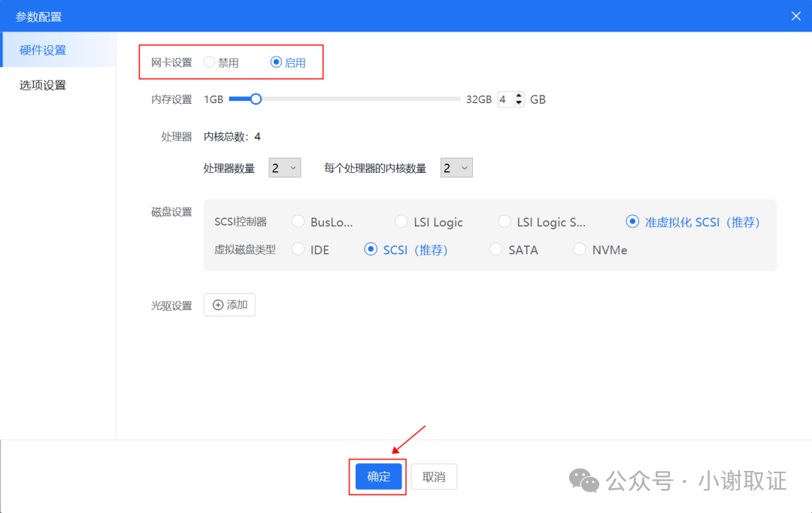Open the 处理器数量 dropdown
812x513 pixels.
(x=284, y=167)
